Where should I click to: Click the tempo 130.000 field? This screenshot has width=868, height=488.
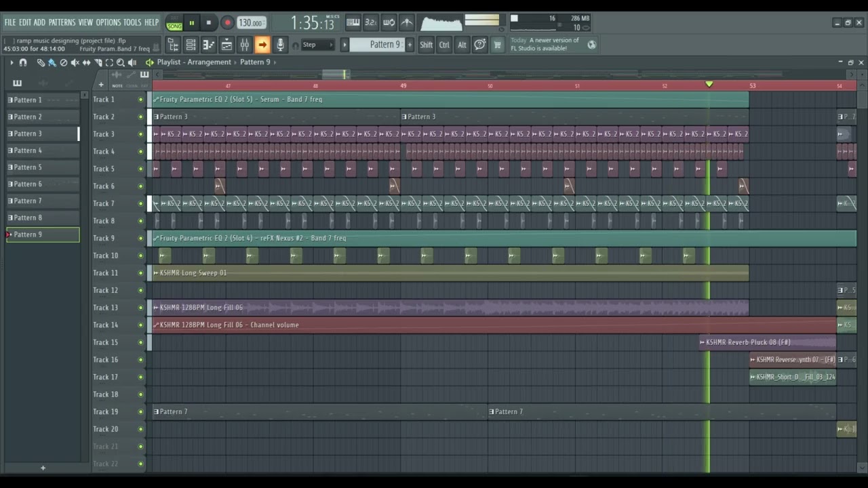251,22
